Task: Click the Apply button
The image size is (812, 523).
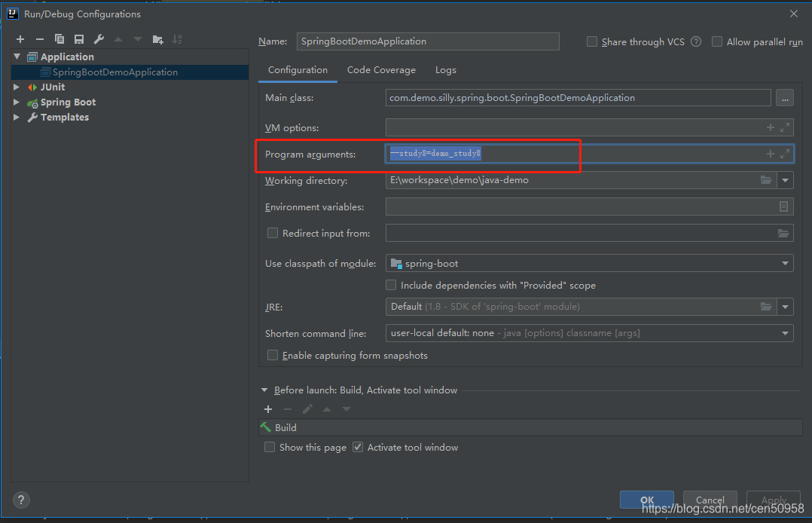Action: pyautogui.click(x=774, y=500)
